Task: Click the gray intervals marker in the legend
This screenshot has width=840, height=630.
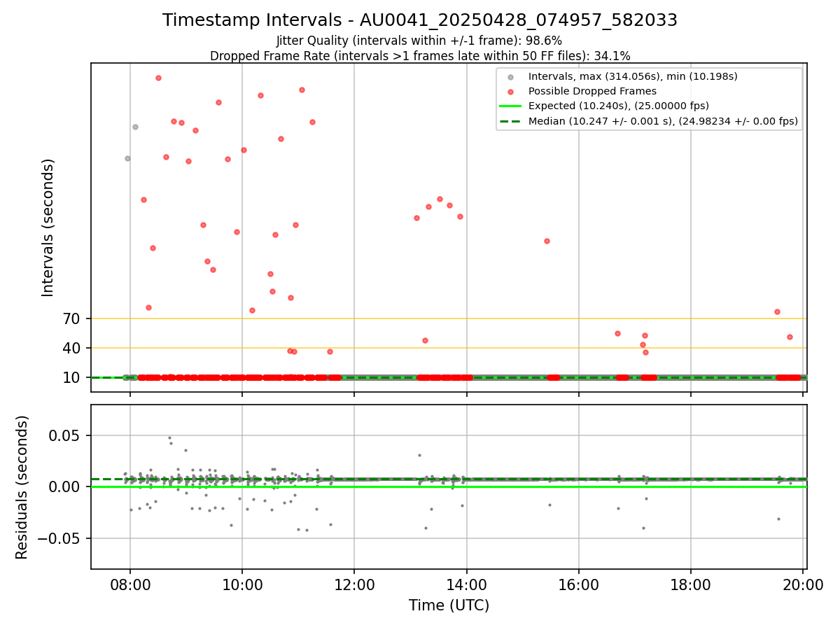Action: 510,77
